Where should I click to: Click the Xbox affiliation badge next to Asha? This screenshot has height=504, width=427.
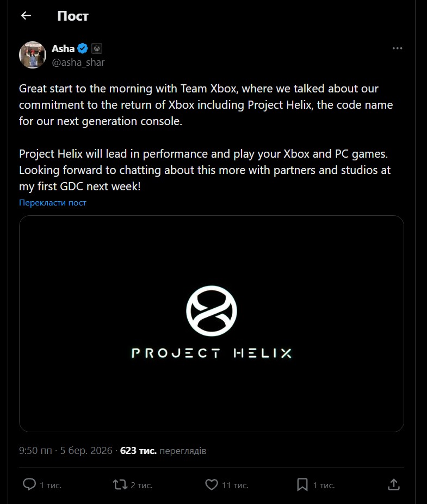coord(96,49)
